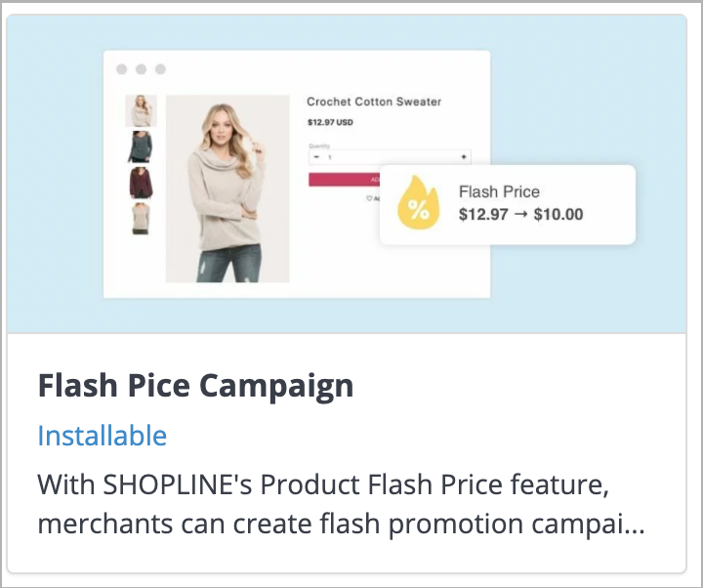The image size is (703, 588).
Task: Increase quantity with the plus icon
Action: coord(464,156)
